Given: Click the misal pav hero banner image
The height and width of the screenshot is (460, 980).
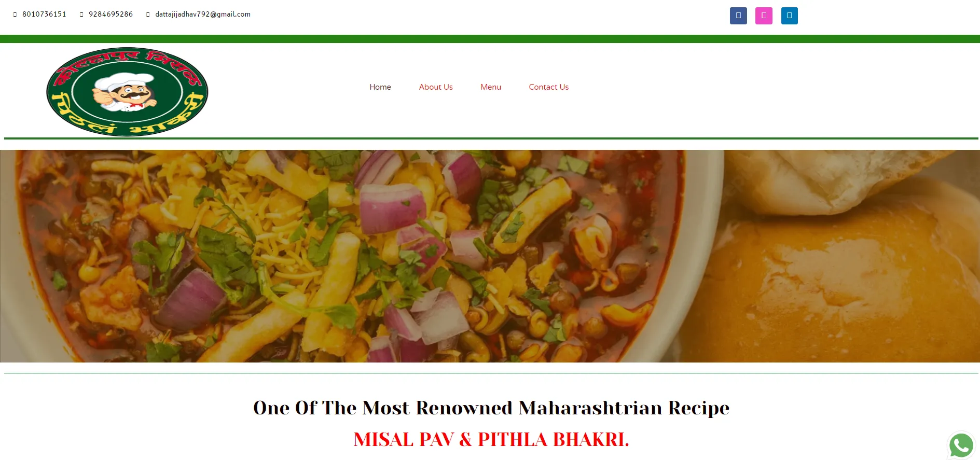Looking at the screenshot, I should 490,256.
